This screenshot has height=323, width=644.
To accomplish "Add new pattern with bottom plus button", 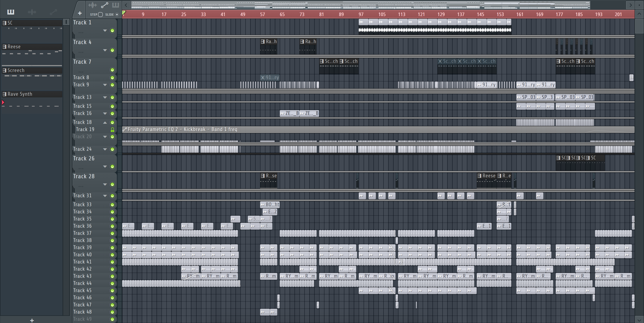I will (32, 320).
